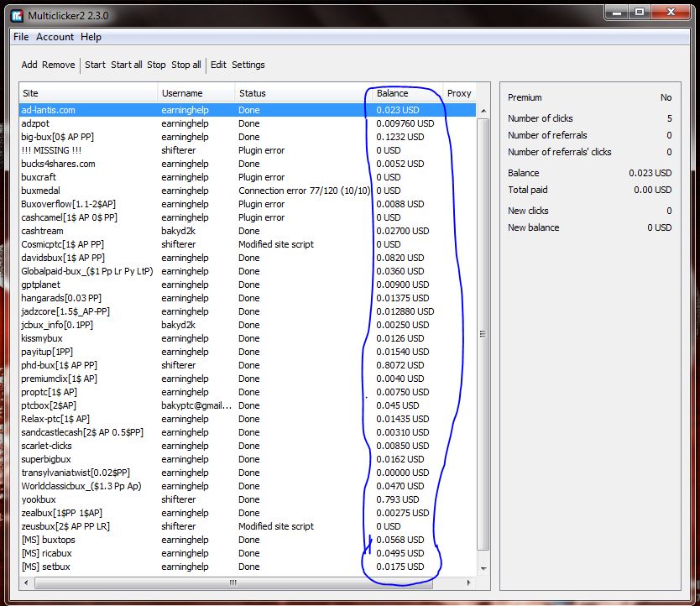Select the proptc[1$ AP] row

click(x=248, y=392)
